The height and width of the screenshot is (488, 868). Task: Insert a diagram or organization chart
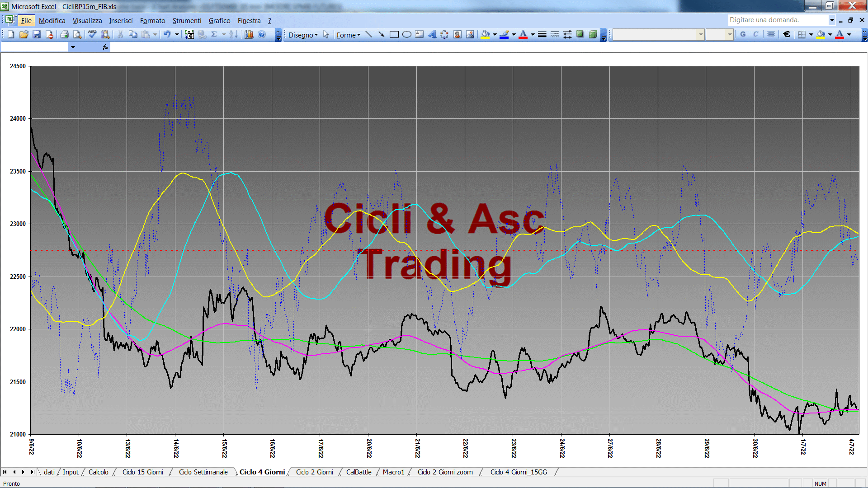tap(444, 34)
